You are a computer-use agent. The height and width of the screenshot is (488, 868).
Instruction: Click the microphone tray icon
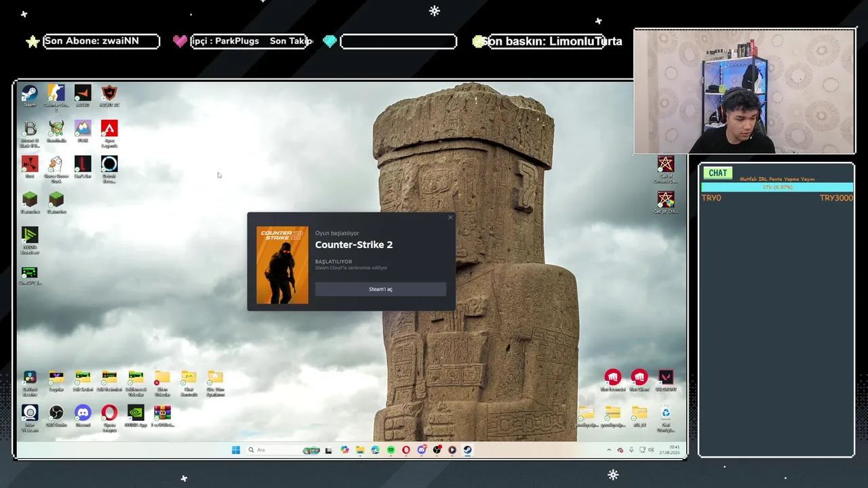click(x=631, y=450)
